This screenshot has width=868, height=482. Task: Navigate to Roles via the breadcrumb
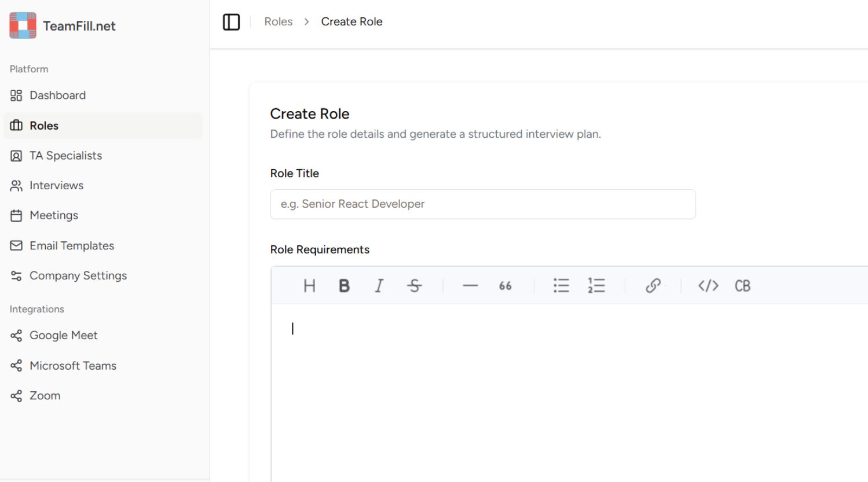pos(279,21)
